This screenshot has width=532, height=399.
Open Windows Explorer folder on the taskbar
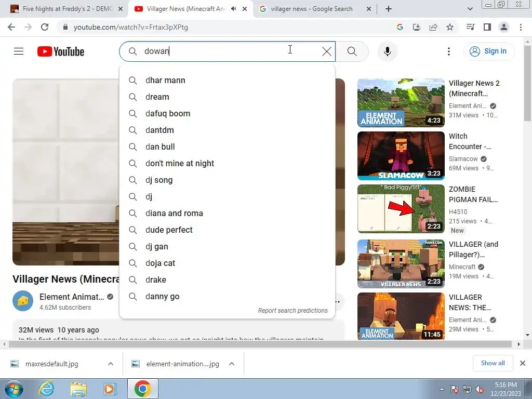tap(78, 389)
